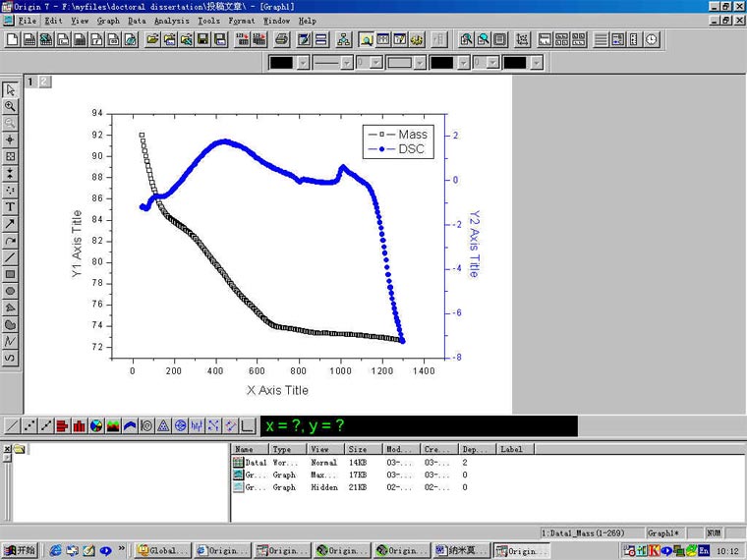747x560 pixels.
Task: Click the Print icon in toolbar
Action: (x=282, y=39)
